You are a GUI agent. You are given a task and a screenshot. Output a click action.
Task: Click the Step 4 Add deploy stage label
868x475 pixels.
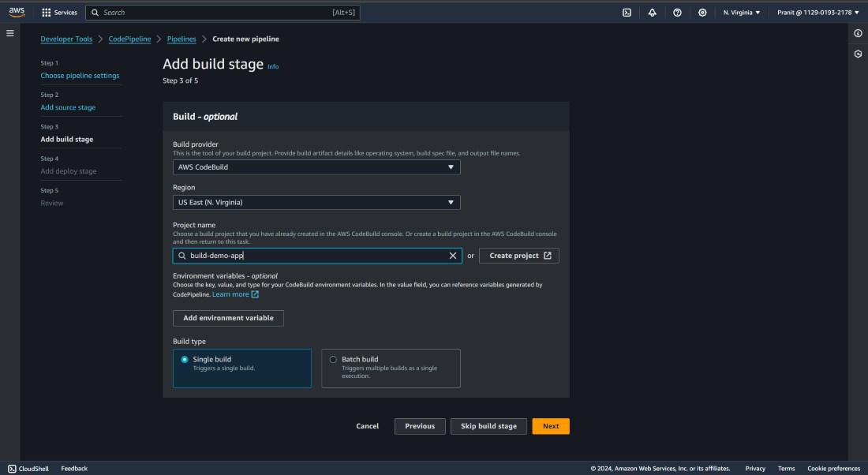point(69,171)
